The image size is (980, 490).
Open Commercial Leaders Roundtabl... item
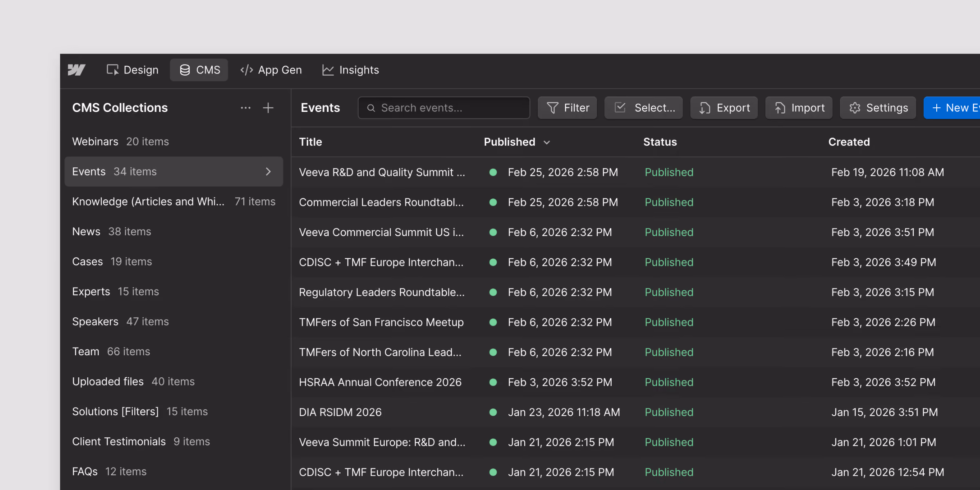point(381,202)
